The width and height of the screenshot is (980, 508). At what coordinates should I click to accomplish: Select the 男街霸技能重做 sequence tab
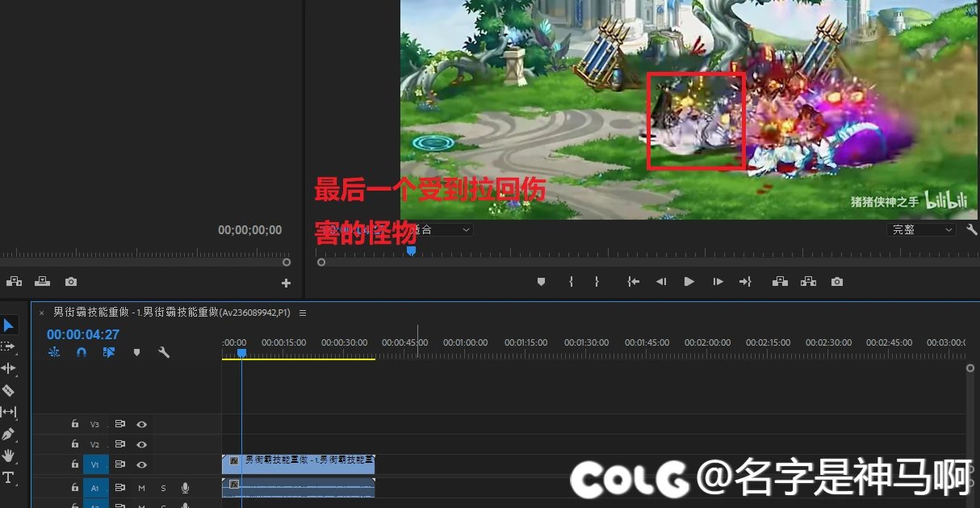(172, 313)
